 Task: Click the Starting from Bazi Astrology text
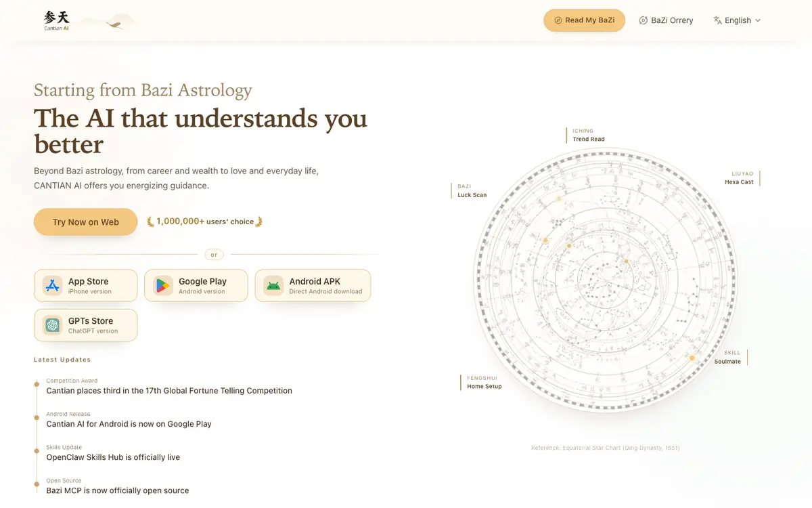click(x=143, y=90)
